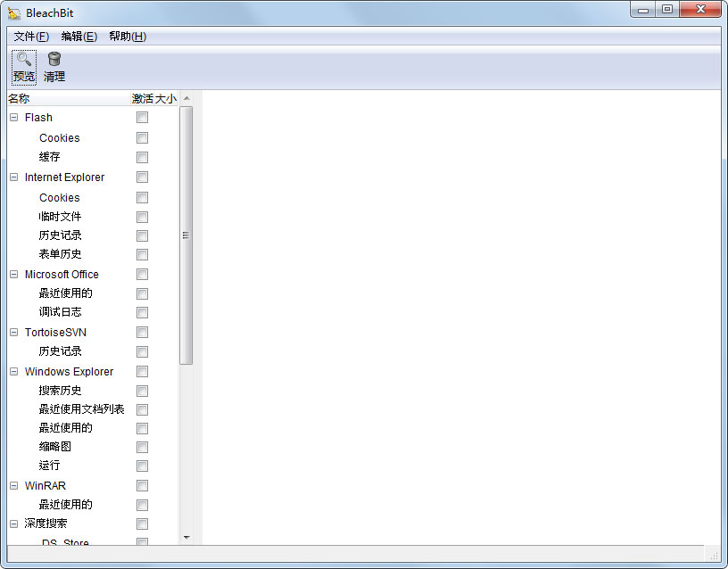This screenshot has height=569, width=728.
Task: Open the 编辑(E) menu
Action: pos(79,37)
